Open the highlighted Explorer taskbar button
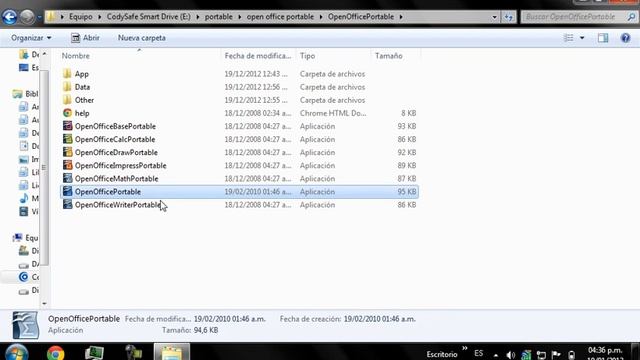The width and height of the screenshot is (640, 360). tap(172, 352)
